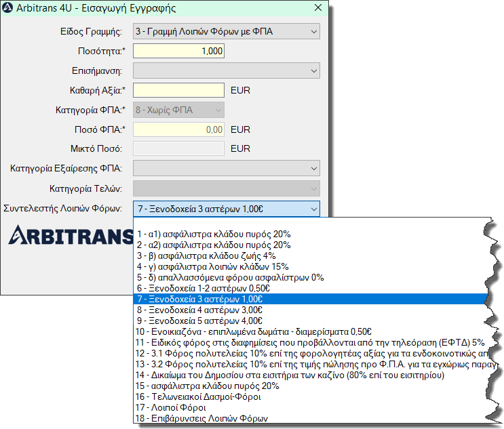Open the Κατηγορία Τελών dropdown

(227, 188)
